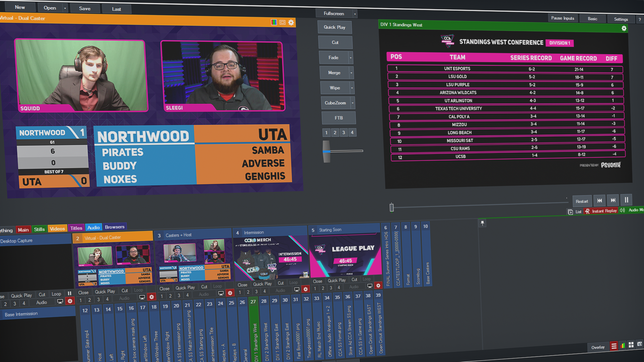Click the monitor icon on input 3 Casters + Host
Image resolution: width=644 pixels, height=362 pixels.
click(221, 293)
